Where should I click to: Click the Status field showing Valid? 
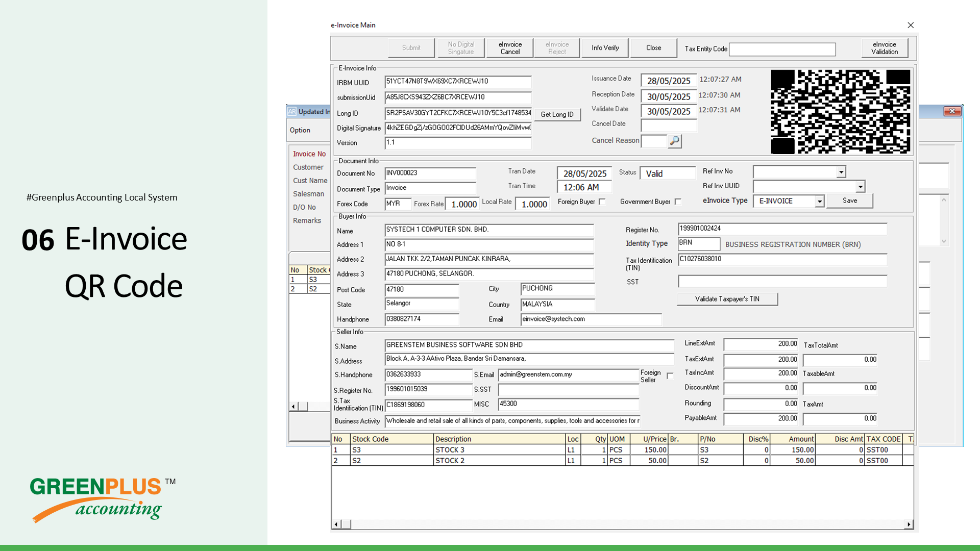coord(668,173)
